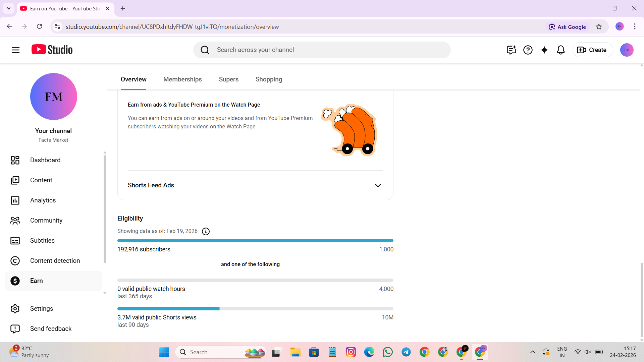Bookmark this page with star icon
This screenshot has height=362, width=644.
coord(599,27)
